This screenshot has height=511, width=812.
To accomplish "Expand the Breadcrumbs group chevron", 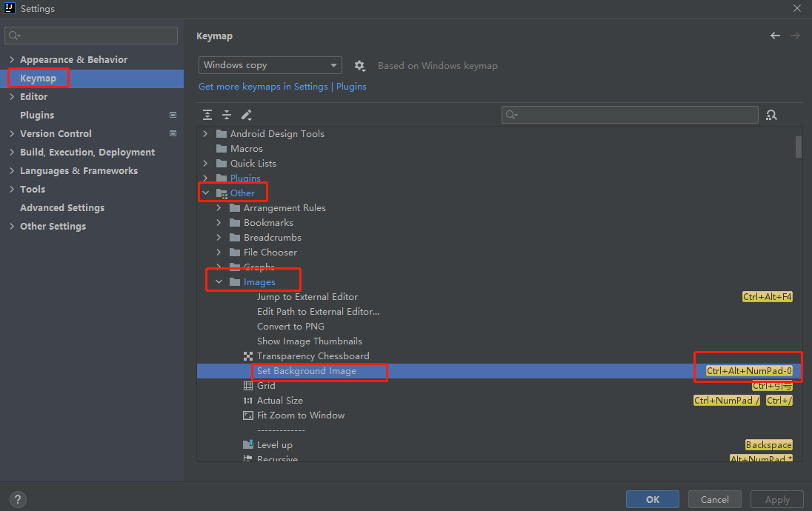I will point(219,238).
